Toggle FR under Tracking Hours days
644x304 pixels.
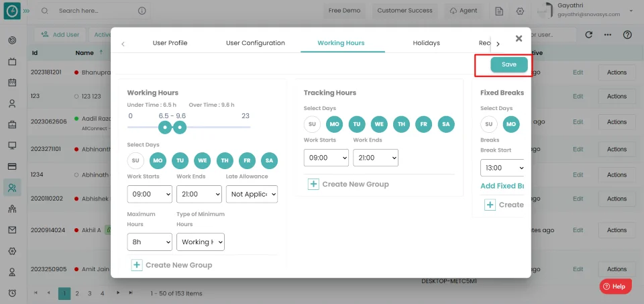424,124
